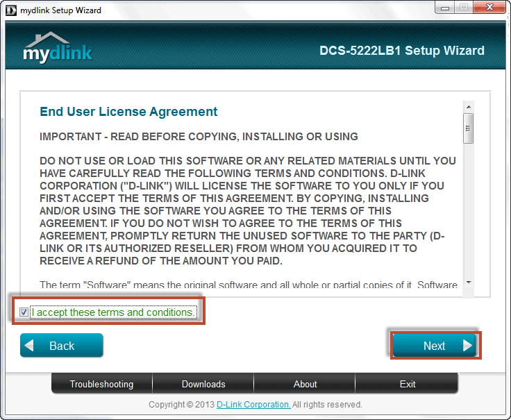The width and height of the screenshot is (511, 420).
Task: Open the About section
Action: click(x=305, y=384)
